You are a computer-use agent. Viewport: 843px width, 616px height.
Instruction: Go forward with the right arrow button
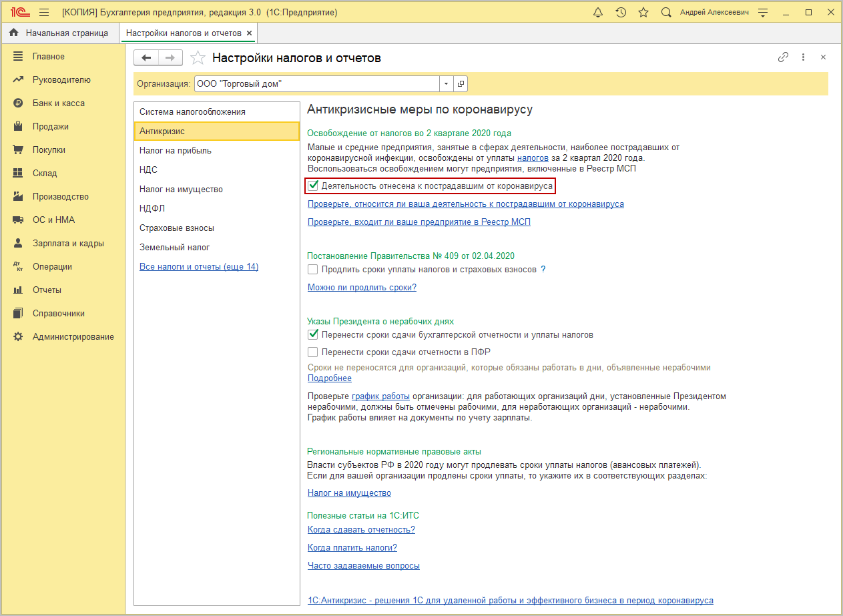(x=170, y=58)
